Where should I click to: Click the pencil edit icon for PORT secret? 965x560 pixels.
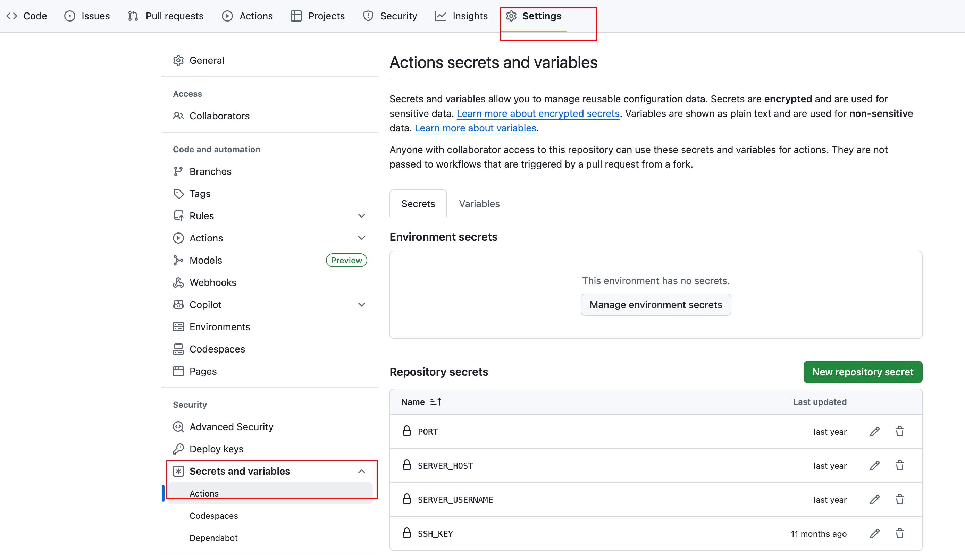point(874,432)
